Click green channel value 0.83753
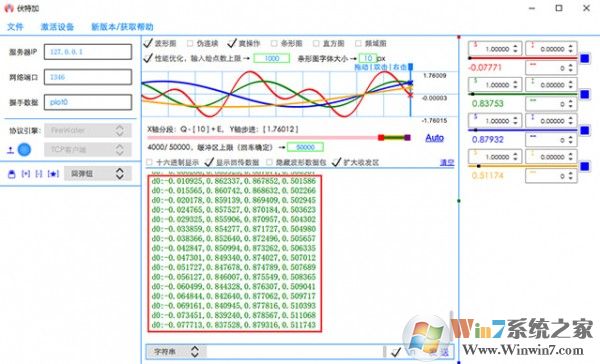The width and height of the screenshot is (600, 364). (x=488, y=104)
